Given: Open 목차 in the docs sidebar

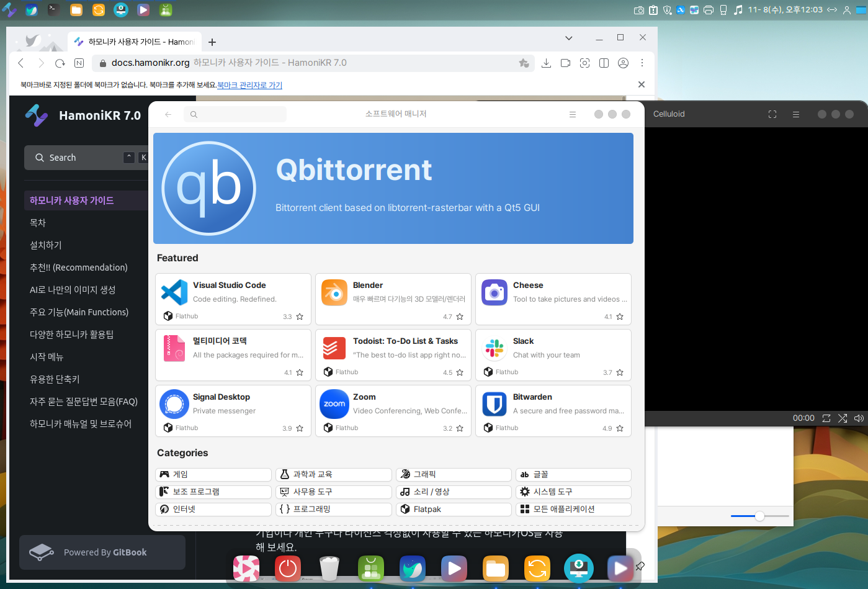Looking at the screenshot, I should (x=38, y=223).
